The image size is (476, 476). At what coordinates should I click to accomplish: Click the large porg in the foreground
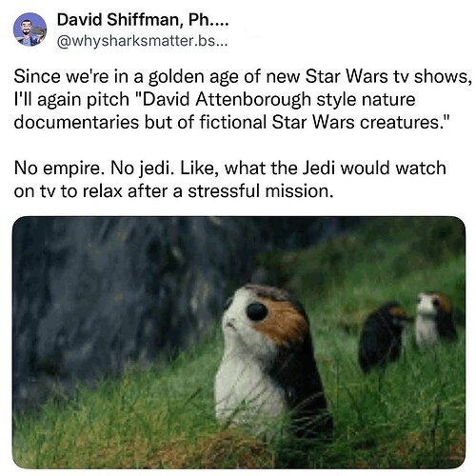click(269, 359)
